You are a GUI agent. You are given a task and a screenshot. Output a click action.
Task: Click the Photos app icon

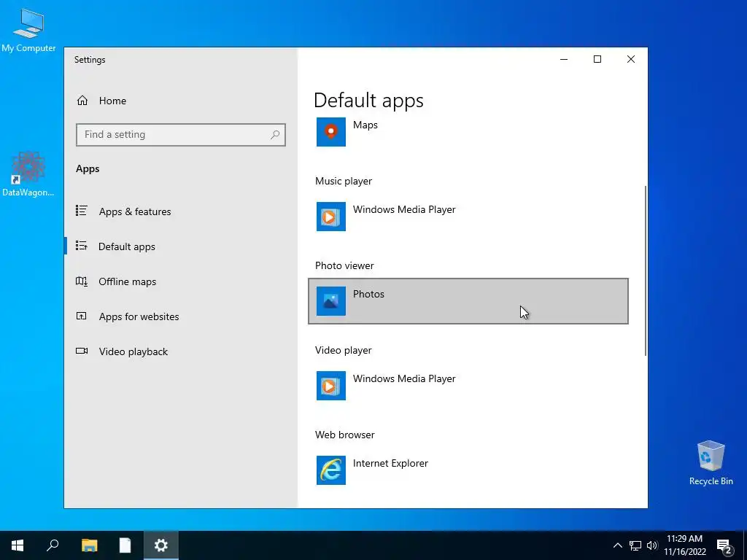coord(331,301)
